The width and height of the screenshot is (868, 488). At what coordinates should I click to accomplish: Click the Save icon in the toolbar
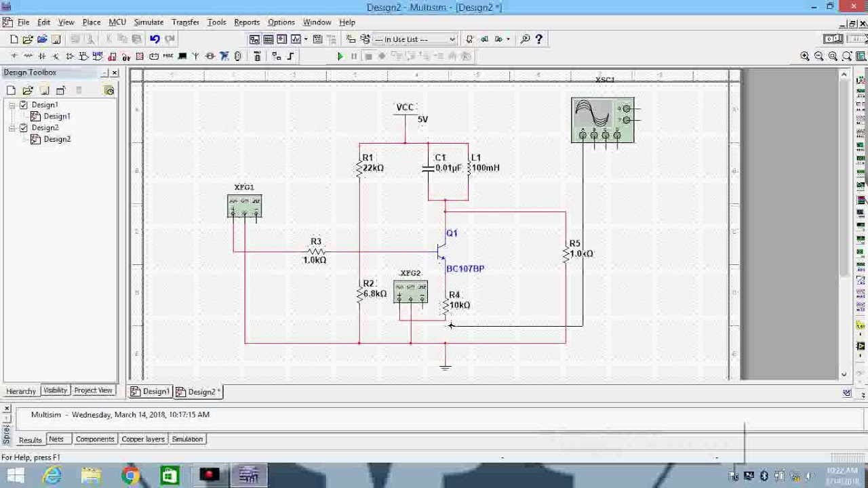pyautogui.click(x=56, y=39)
